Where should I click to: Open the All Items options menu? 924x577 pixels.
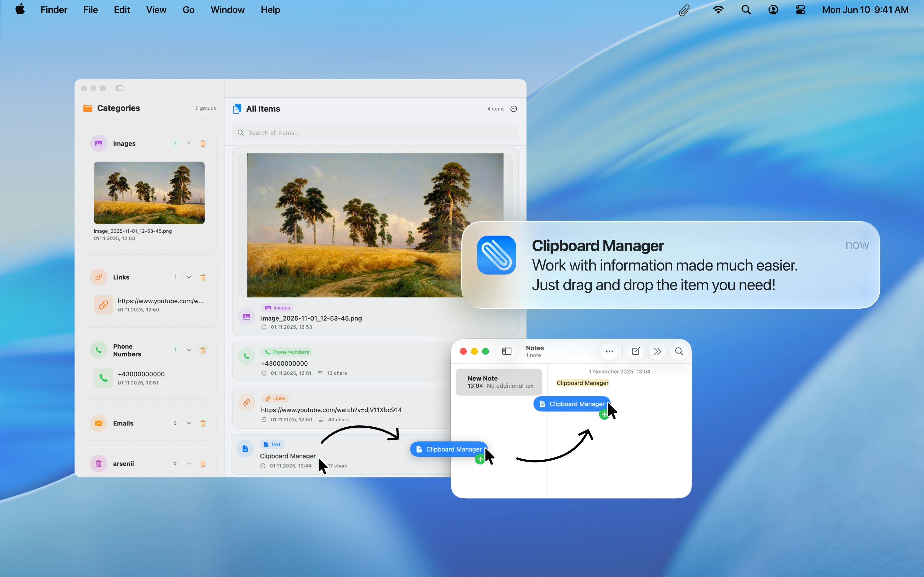coord(513,109)
